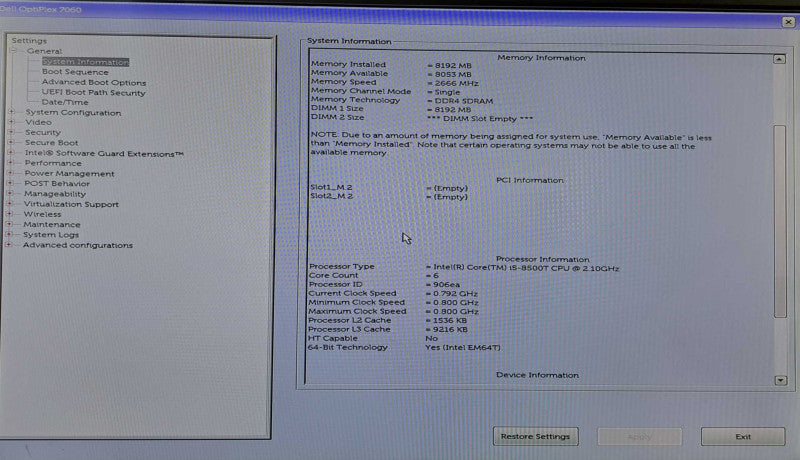Click the system information scrollbar thumb
This screenshot has width=800, height=460.
780,221
